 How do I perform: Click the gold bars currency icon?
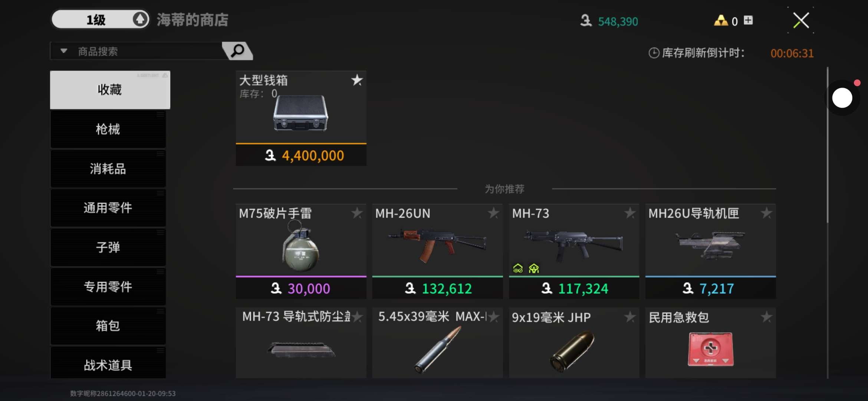721,20
